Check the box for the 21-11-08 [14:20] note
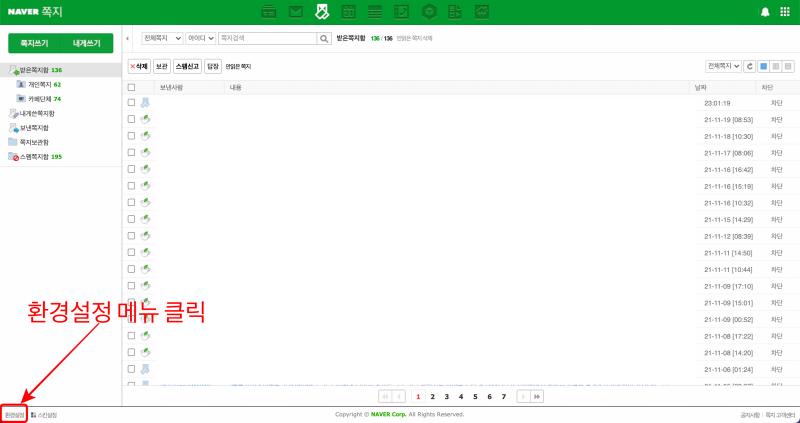The image size is (800, 423). pos(131,352)
